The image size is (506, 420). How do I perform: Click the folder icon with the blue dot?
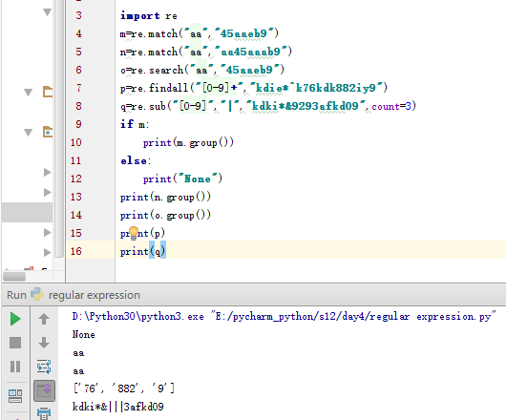pos(48,132)
